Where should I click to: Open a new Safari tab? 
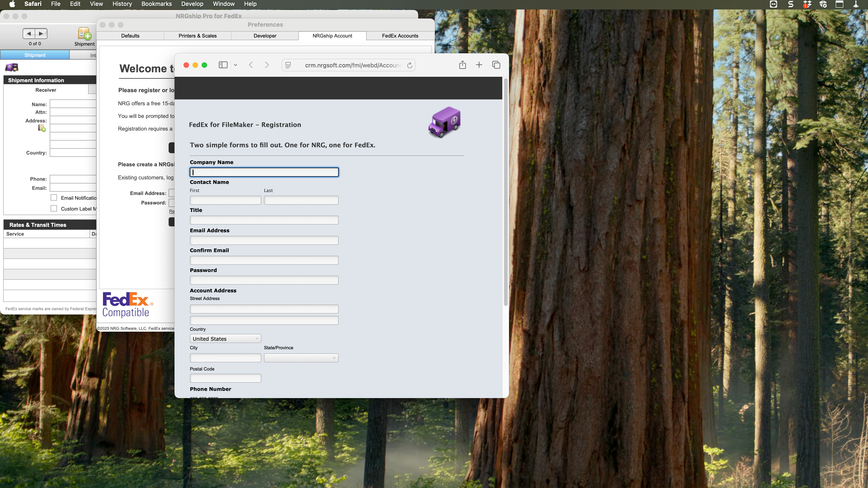(479, 65)
